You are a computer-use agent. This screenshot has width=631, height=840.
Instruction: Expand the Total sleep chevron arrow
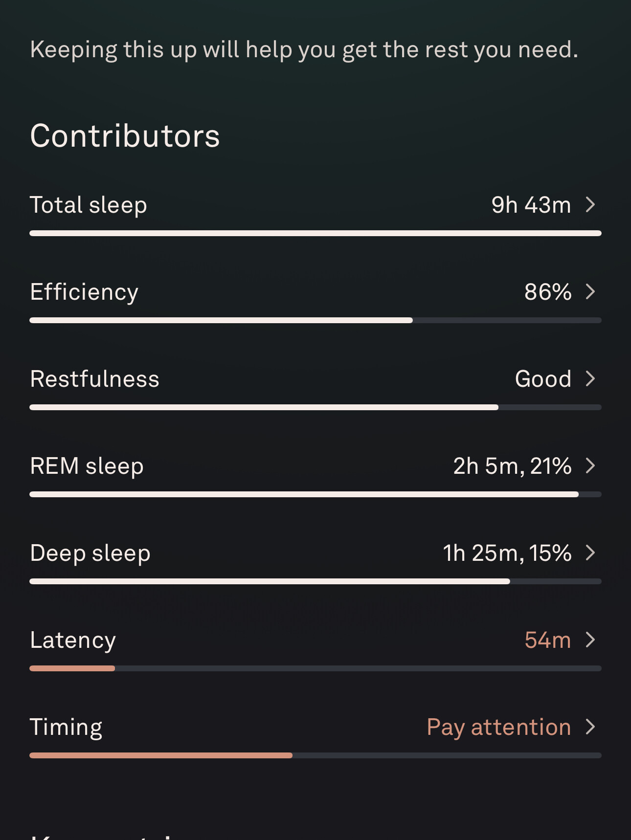pyautogui.click(x=590, y=204)
